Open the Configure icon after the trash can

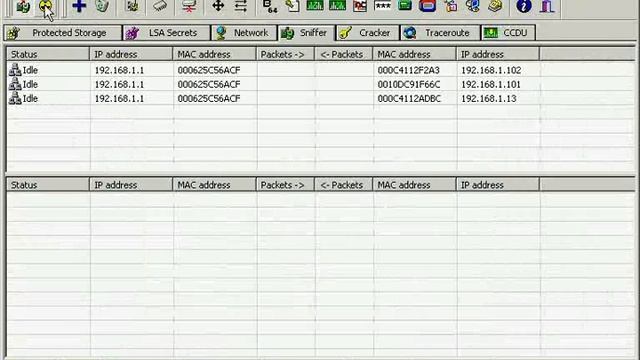tap(132, 6)
